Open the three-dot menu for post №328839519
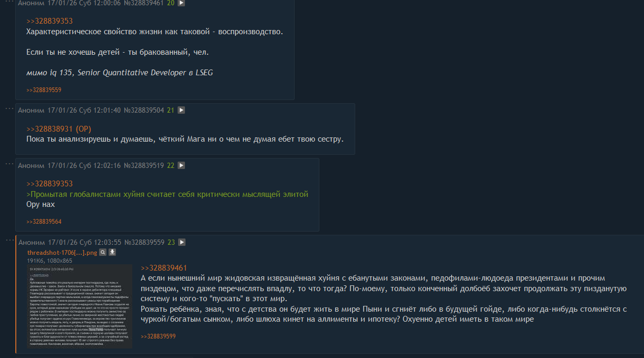Viewport: 644px width, 358px height. (9, 163)
